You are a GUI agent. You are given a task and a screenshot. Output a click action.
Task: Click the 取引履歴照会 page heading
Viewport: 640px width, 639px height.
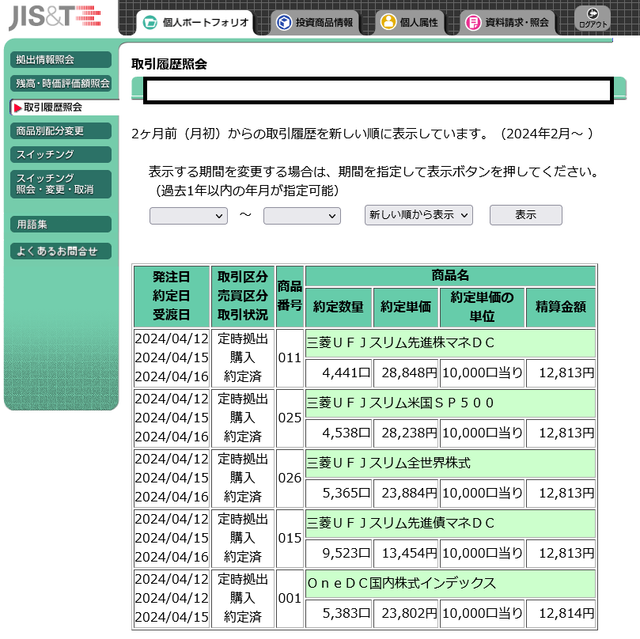tap(169, 64)
